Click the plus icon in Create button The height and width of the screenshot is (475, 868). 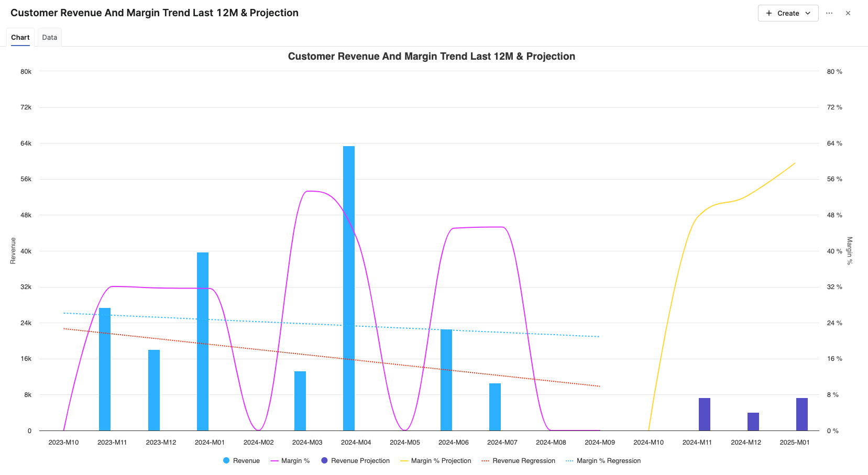point(769,13)
